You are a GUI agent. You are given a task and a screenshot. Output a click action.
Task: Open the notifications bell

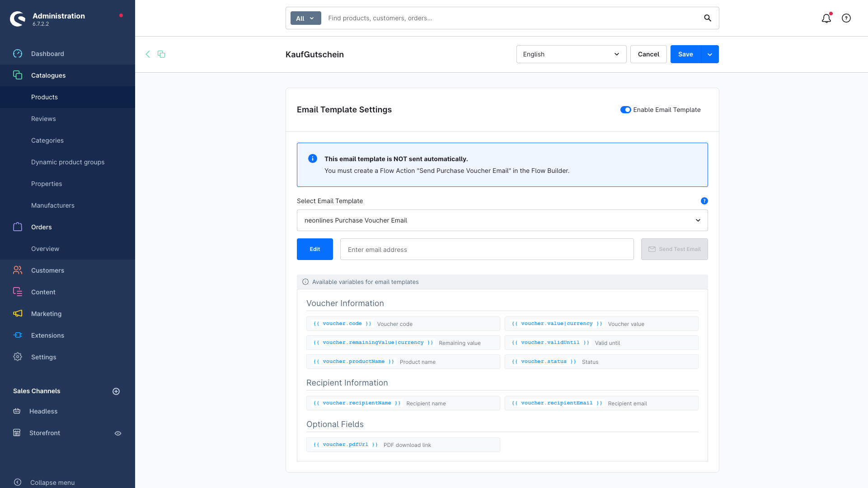[826, 19]
